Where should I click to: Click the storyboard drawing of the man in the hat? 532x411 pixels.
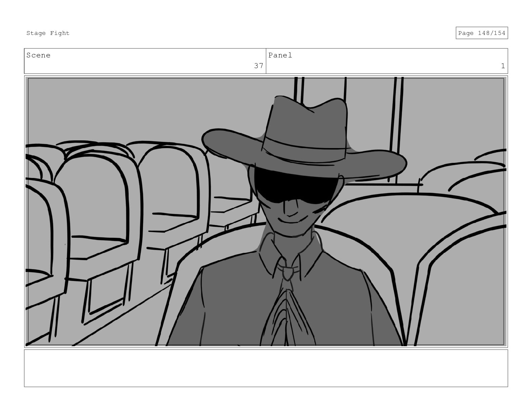pyautogui.click(x=266, y=212)
